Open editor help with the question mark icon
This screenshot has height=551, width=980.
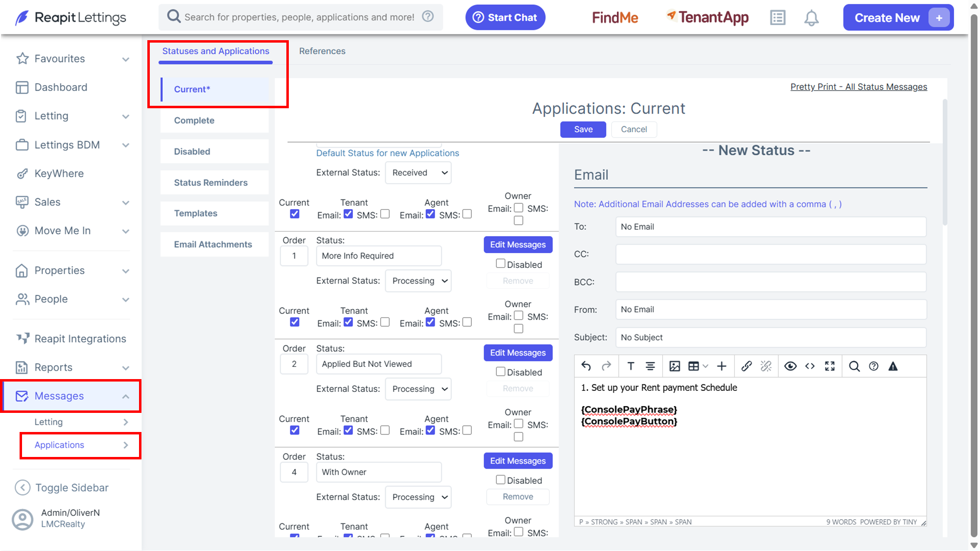[873, 366]
